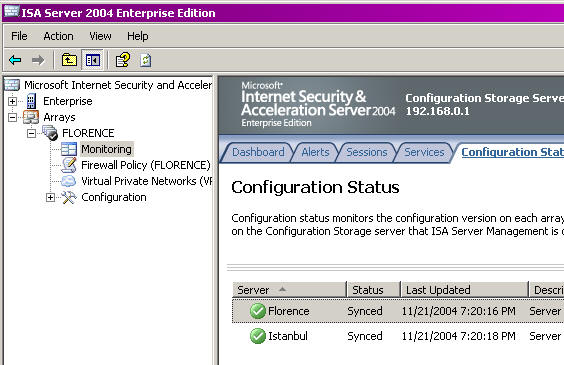Switch to the Alerts tab
The height and width of the screenshot is (365, 564).
click(x=315, y=152)
